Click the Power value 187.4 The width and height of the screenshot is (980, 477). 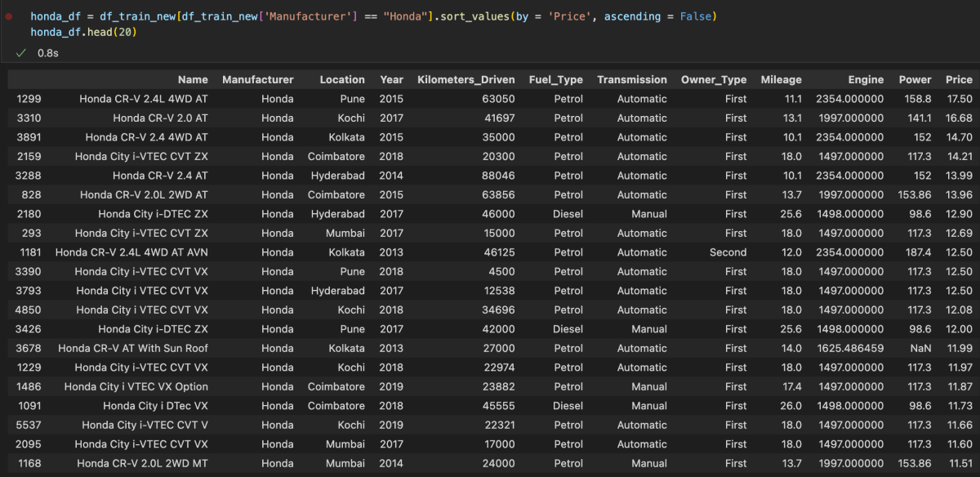[918, 252]
